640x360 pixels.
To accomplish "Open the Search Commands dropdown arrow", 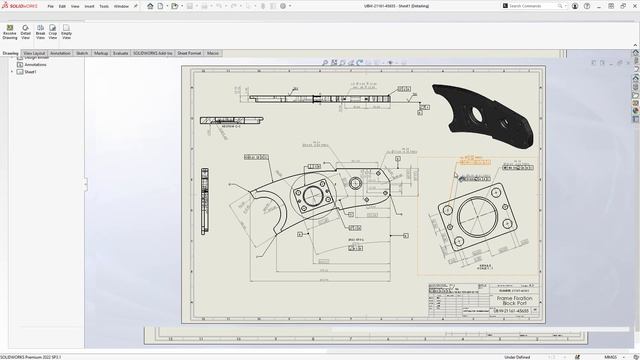I will coord(565,6).
